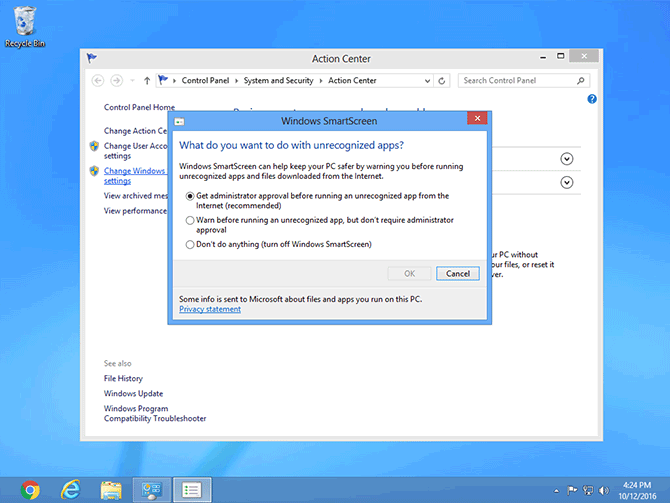The height and width of the screenshot is (503, 670).
Task: Open View archived messages link
Action: point(135,196)
